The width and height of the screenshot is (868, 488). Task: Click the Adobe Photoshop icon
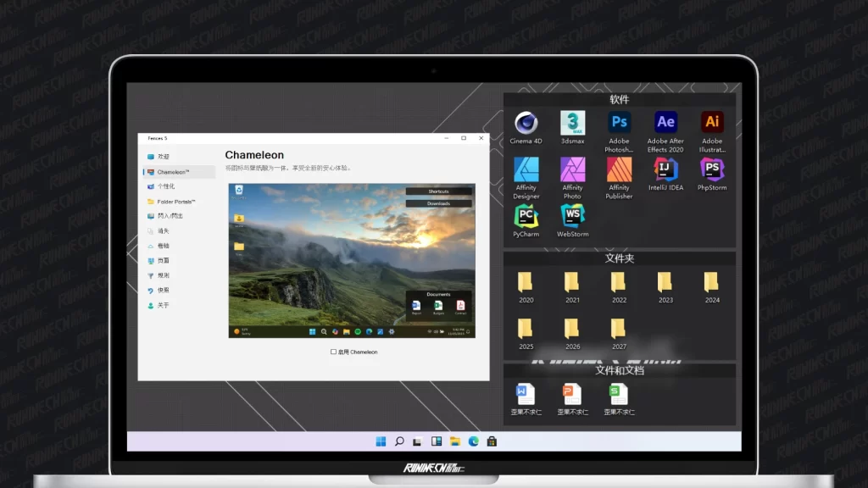click(619, 124)
